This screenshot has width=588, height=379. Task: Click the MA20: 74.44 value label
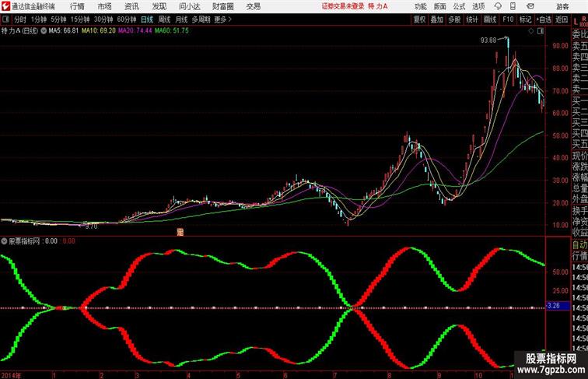[x=135, y=31]
